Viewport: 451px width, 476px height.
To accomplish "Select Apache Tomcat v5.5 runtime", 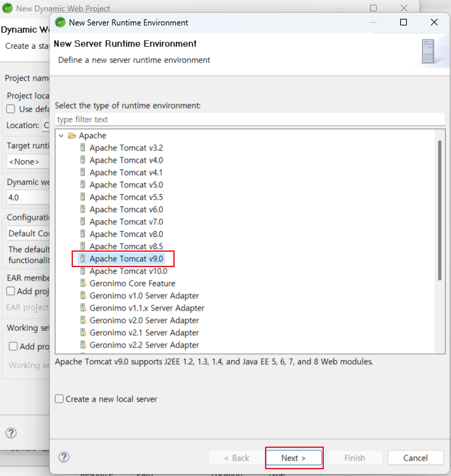I will click(126, 197).
